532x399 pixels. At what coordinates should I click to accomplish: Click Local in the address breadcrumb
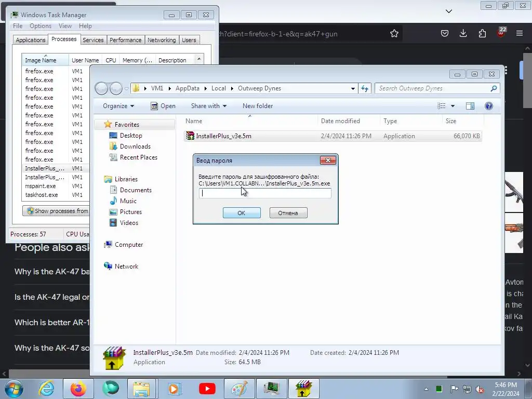click(219, 88)
